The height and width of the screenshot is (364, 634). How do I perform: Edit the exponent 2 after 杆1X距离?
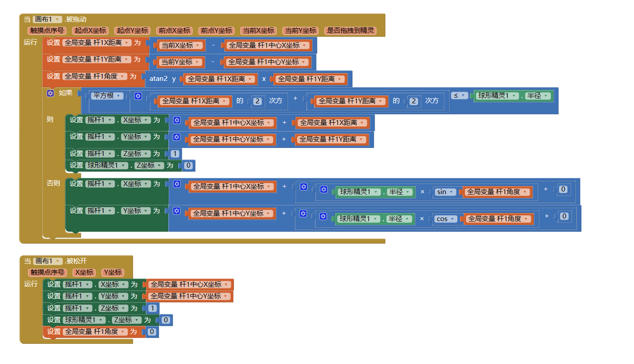coord(257,101)
